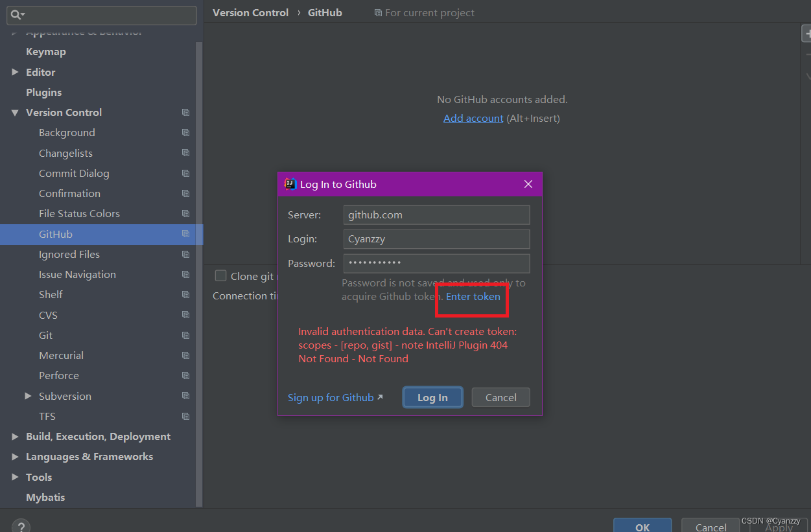Click the Login field containing Cyanzzy
The height and width of the screenshot is (532, 811).
click(436, 239)
